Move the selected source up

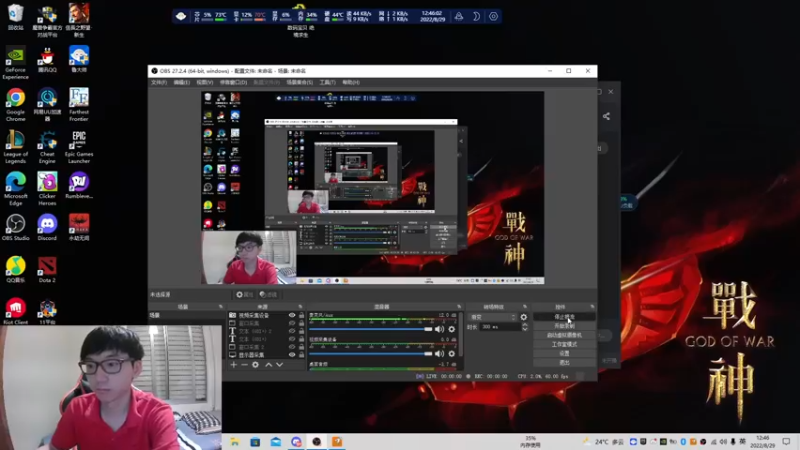tap(268, 365)
